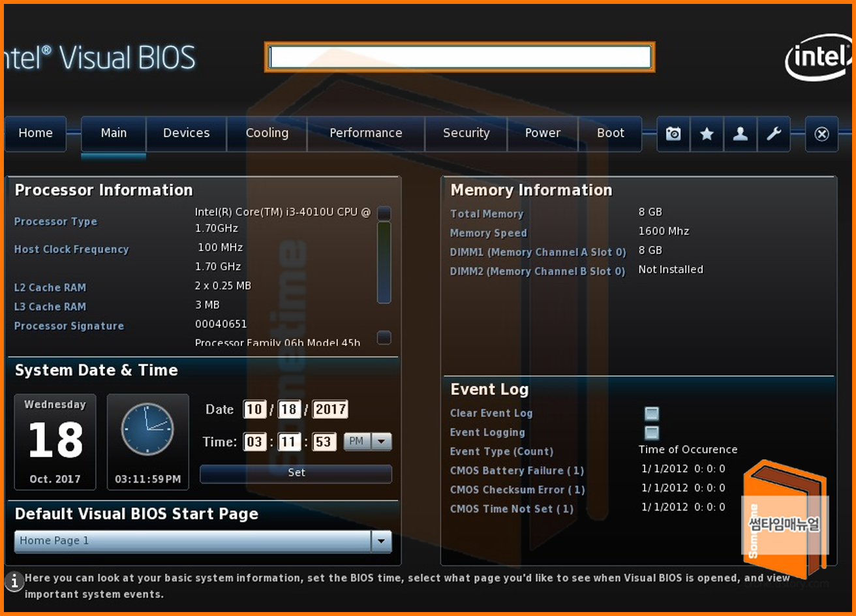This screenshot has width=856, height=616.
Task: Switch to the Security tab
Action: [466, 134]
